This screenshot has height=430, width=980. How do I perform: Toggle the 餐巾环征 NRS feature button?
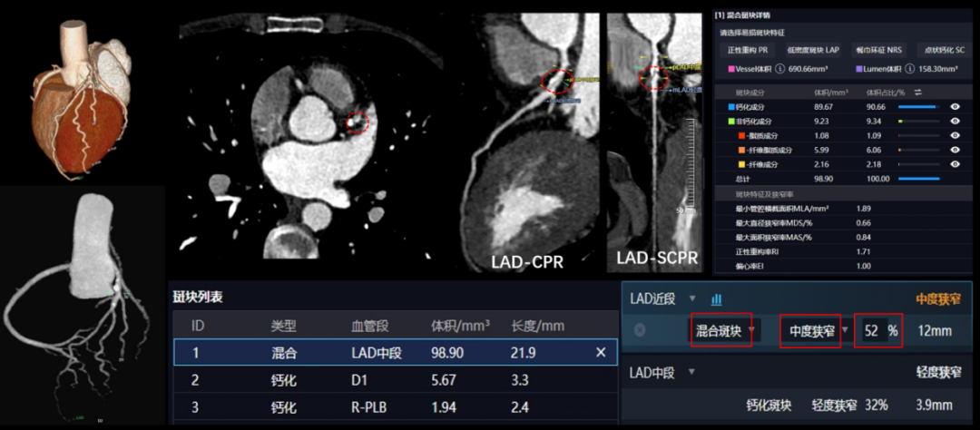click(880, 49)
